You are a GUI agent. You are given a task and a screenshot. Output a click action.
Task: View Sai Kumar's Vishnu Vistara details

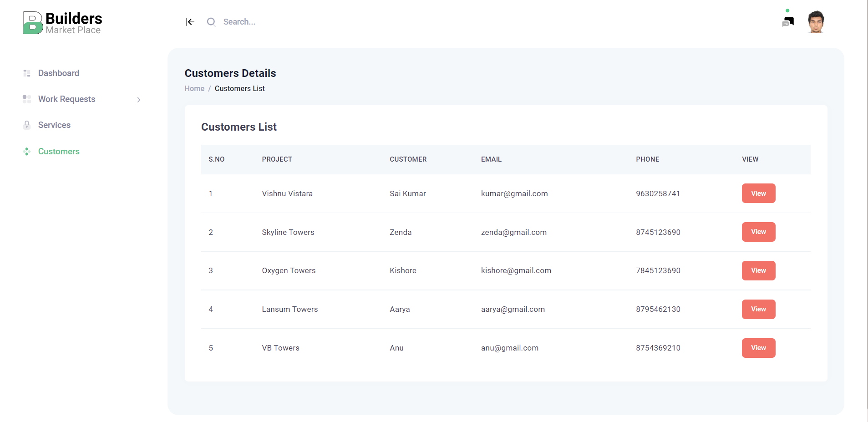(758, 193)
